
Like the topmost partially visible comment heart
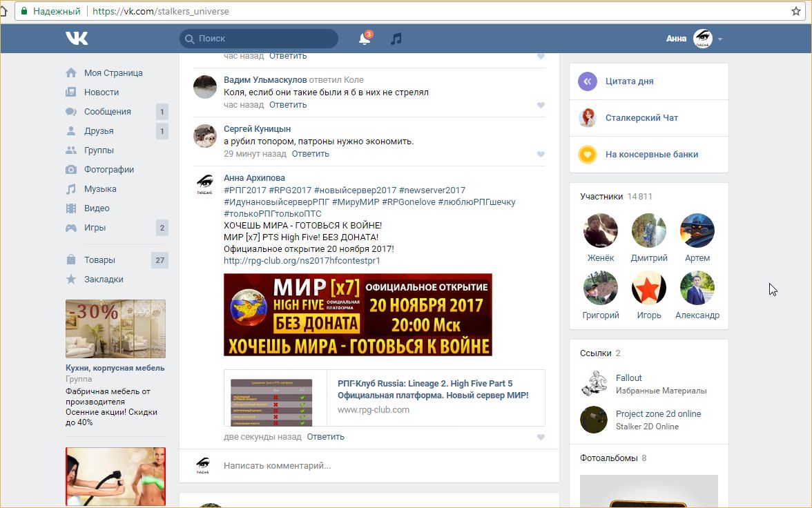[x=541, y=56]
